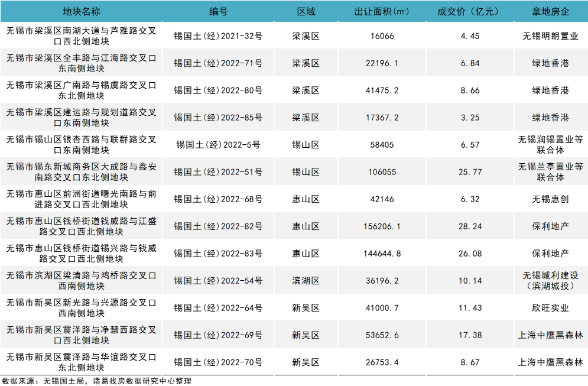Viewport: 588px width, 386px height.
Task: Click the price value 4.45
Action: point(470,36)
